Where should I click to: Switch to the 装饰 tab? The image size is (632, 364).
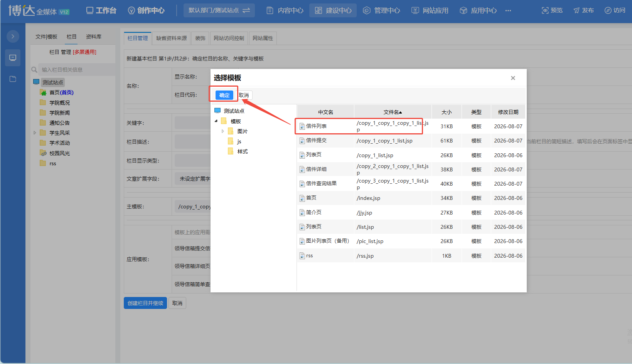[x=200, y=38]
